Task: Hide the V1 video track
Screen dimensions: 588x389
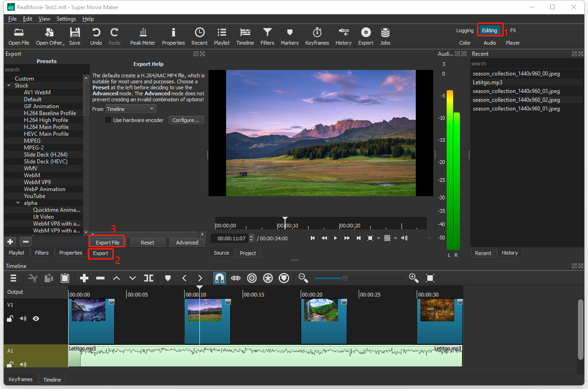Action: click(36, 318)
